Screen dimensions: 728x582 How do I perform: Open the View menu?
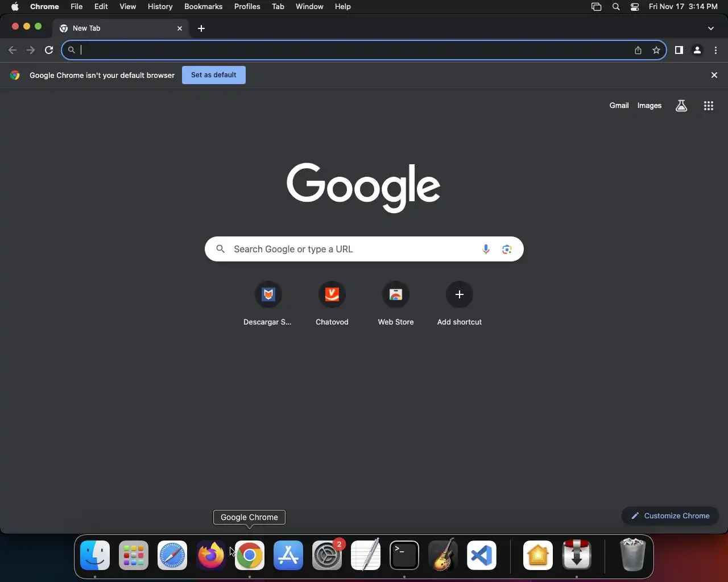pos(127,7)
